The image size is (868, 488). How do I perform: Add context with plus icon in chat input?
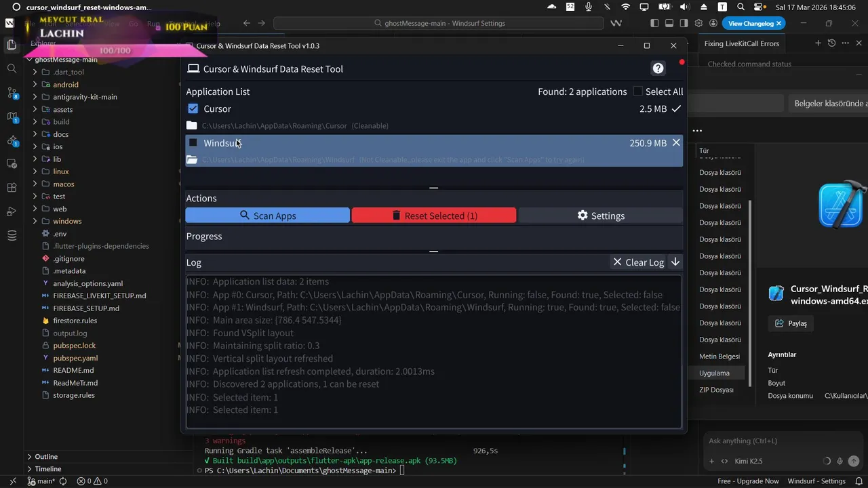pos(711,461)
